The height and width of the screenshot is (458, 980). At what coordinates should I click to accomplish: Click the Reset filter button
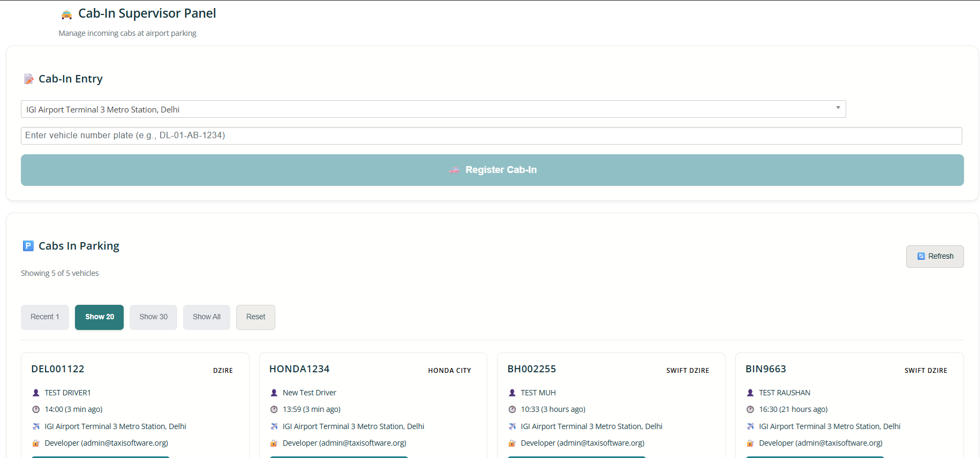pos(255,317)
